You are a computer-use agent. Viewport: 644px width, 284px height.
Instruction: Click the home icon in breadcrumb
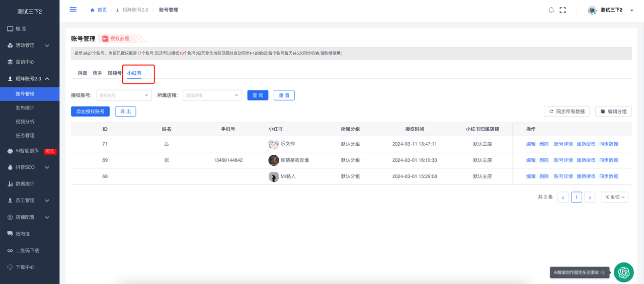(x=92, y=10)
